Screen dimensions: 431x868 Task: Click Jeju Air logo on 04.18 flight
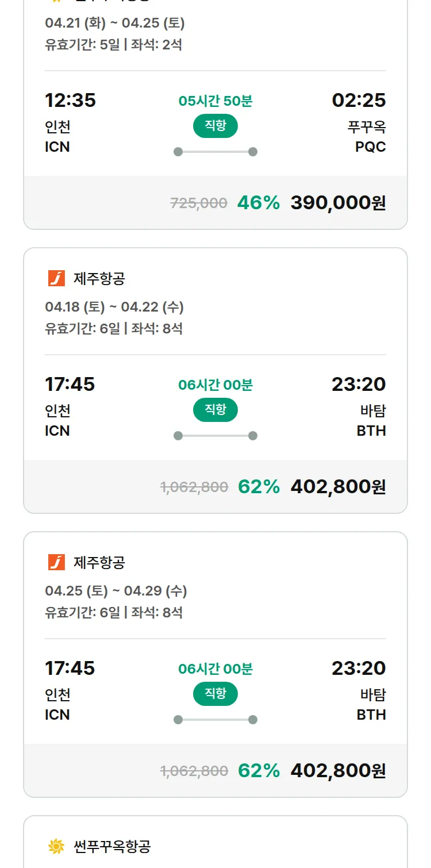56,279
